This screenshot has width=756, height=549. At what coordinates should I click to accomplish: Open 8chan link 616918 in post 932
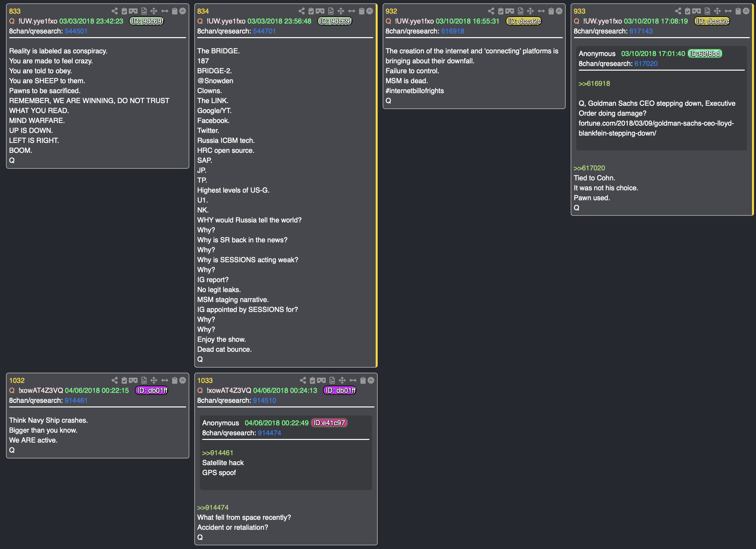point(453,31)
